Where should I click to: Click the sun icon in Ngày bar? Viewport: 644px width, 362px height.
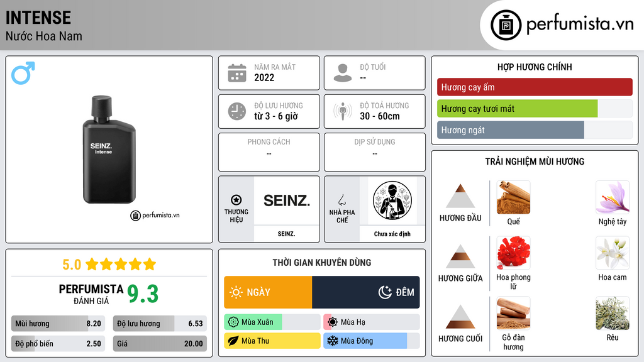[x=236, y=292]
